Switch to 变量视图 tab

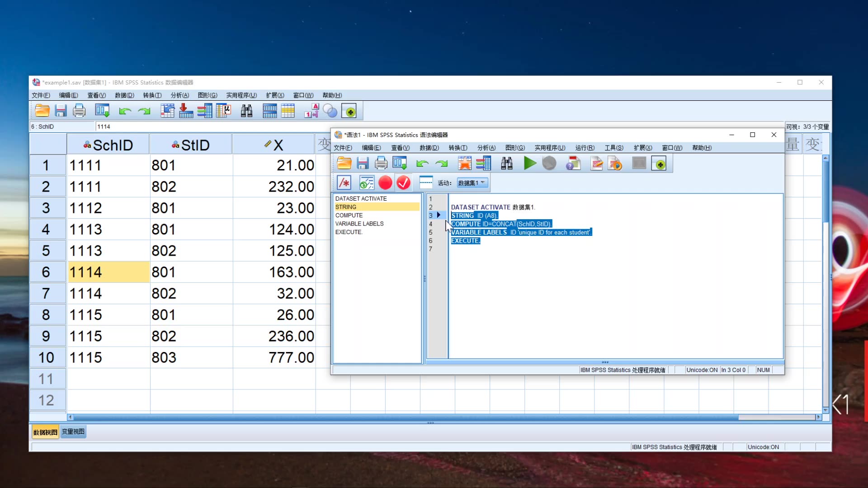click(73, 432)
